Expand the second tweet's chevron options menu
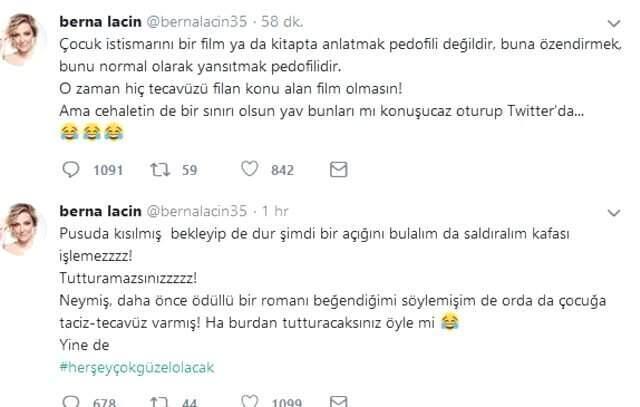 tap(612, 212)
